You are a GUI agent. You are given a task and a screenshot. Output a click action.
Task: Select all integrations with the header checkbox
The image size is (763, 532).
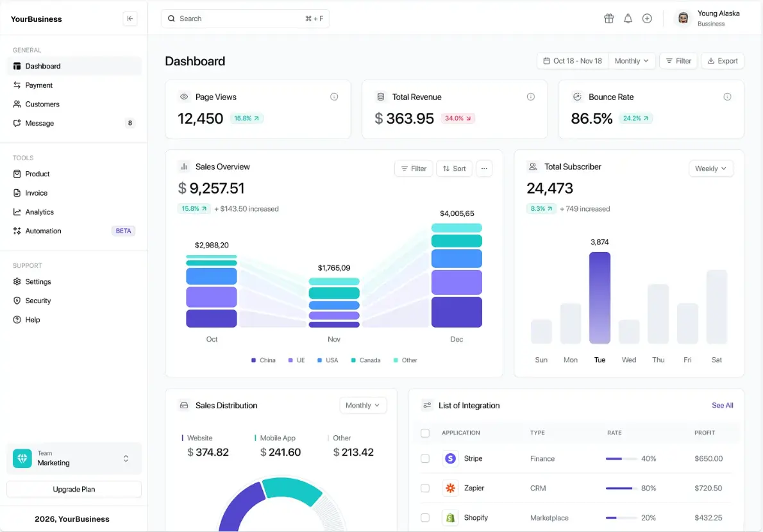coord(425,433)
